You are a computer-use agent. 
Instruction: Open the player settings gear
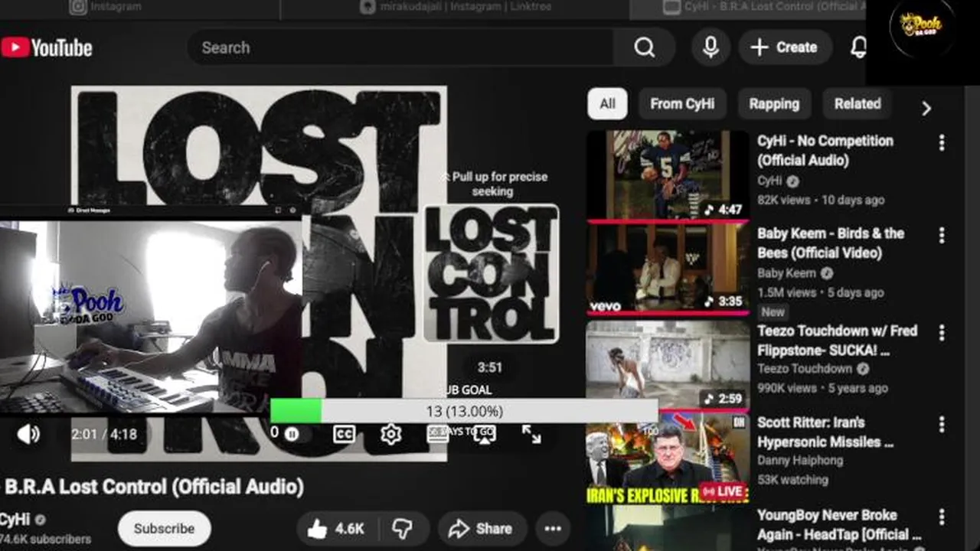tap(390, 434)
